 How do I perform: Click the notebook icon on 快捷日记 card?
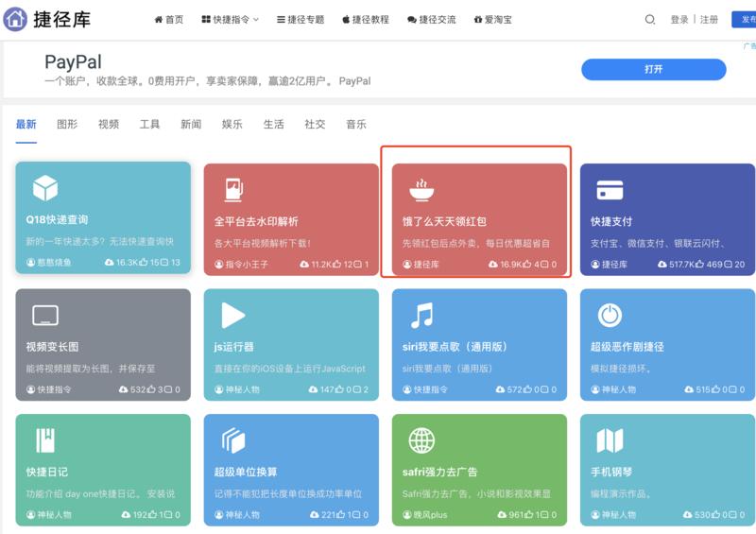45,439
